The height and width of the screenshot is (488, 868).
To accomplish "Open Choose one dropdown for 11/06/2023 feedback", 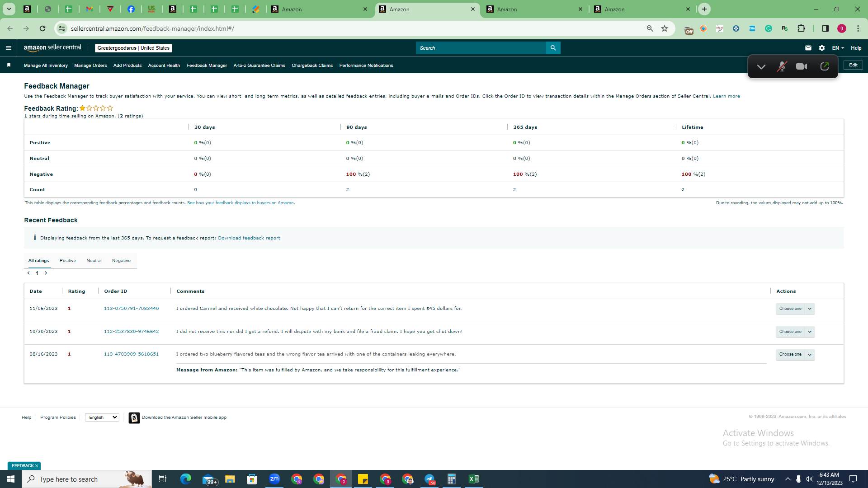I will (795, 309).
